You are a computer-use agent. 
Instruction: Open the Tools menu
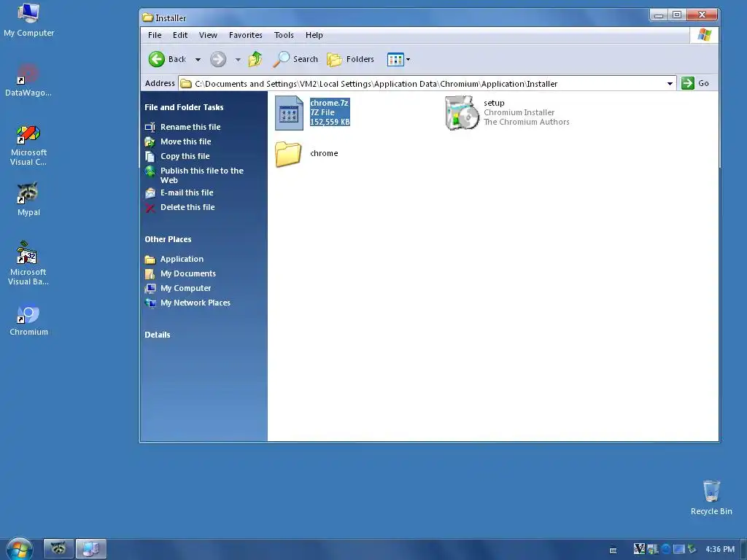(284, 35)
